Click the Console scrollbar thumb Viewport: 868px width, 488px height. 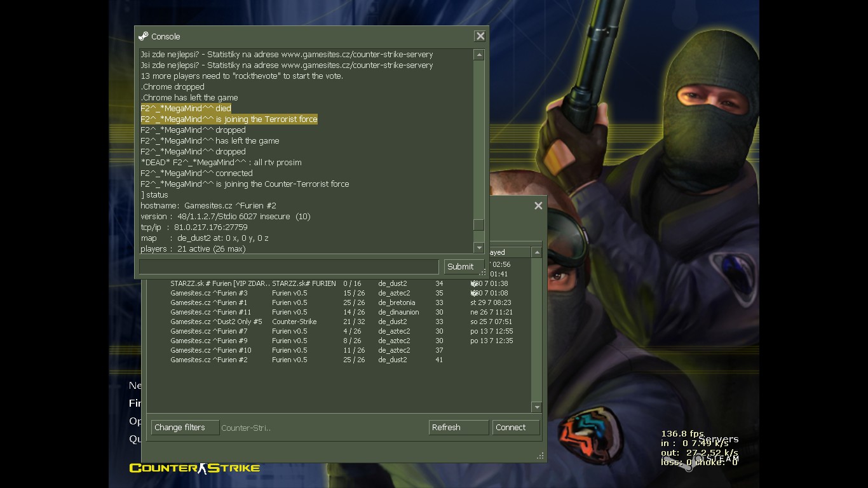tap(479, 225)
